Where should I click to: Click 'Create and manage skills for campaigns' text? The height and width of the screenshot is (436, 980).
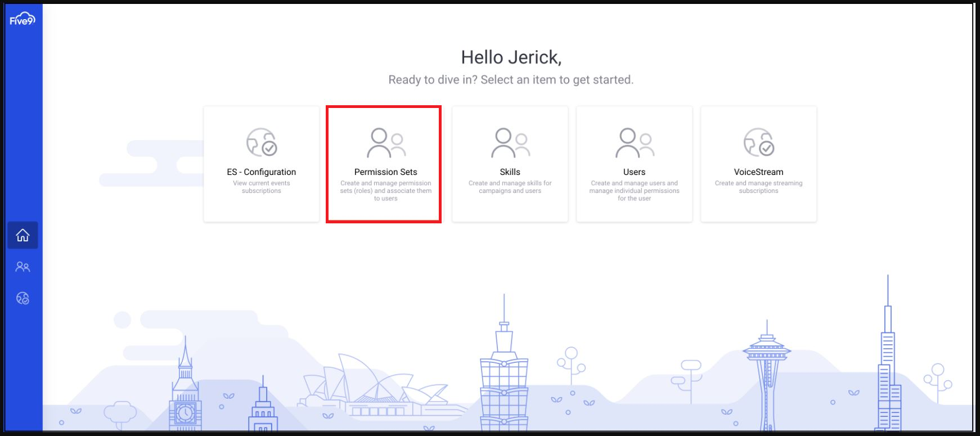pyautogui.click(x=510, y=187)
